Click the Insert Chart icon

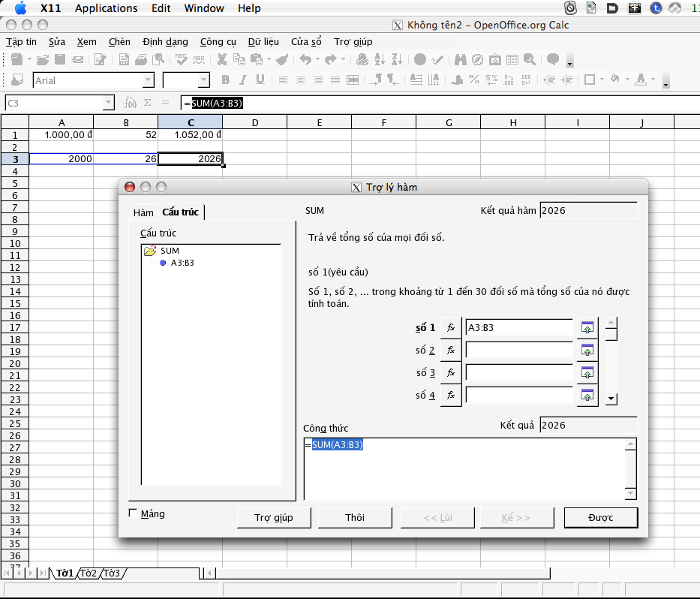point(419,59)
